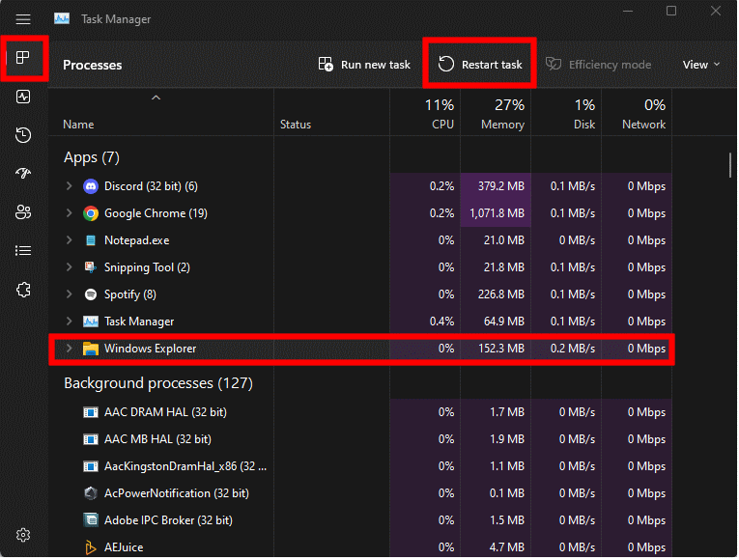Select the Processes page icon
The image size is (739, 560).
(24, 58)
